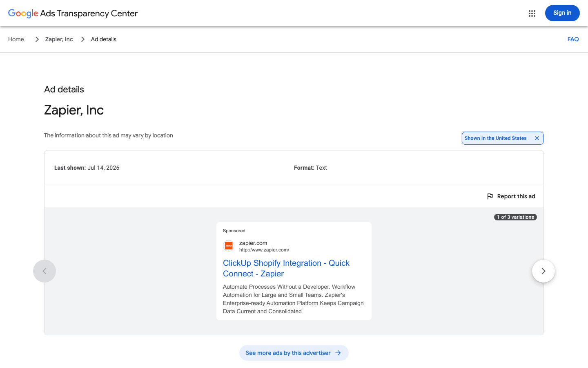Open the Google Ads Transparency Center logo

click(x=73, y=13)
